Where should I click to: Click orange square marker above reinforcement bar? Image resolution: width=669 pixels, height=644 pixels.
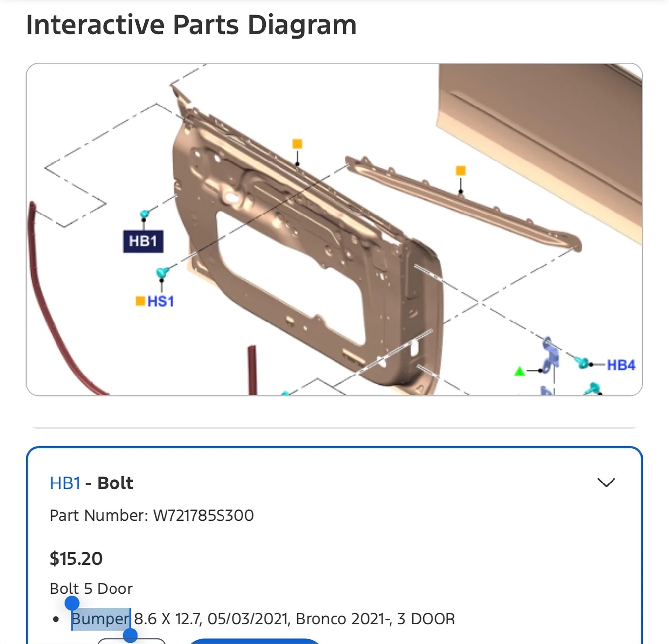coord(461,171)
